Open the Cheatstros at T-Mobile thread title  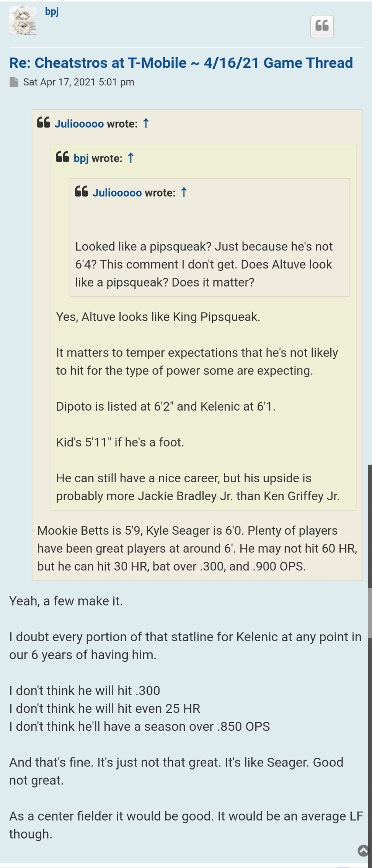point(181,63)
